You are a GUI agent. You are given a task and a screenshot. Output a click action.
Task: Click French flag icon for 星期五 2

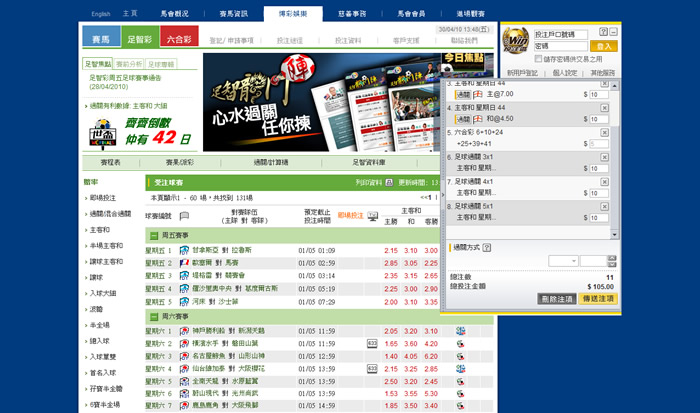184,263
